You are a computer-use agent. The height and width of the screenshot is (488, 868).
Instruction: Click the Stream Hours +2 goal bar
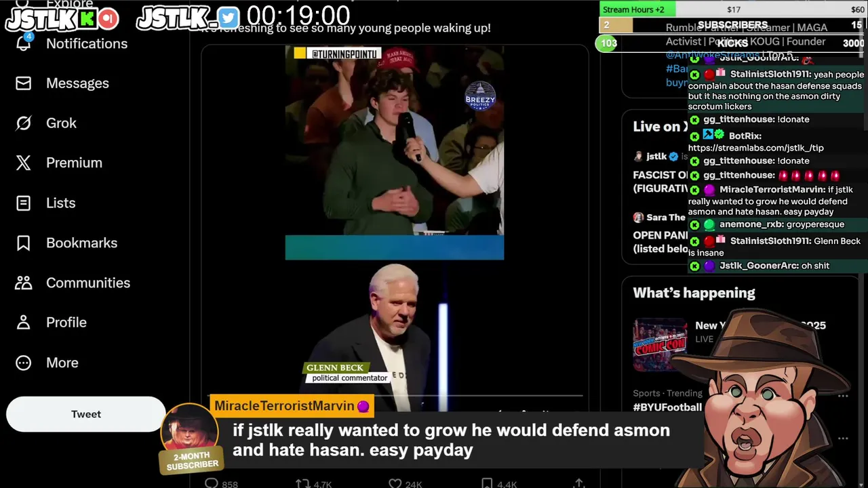point(732,9)
